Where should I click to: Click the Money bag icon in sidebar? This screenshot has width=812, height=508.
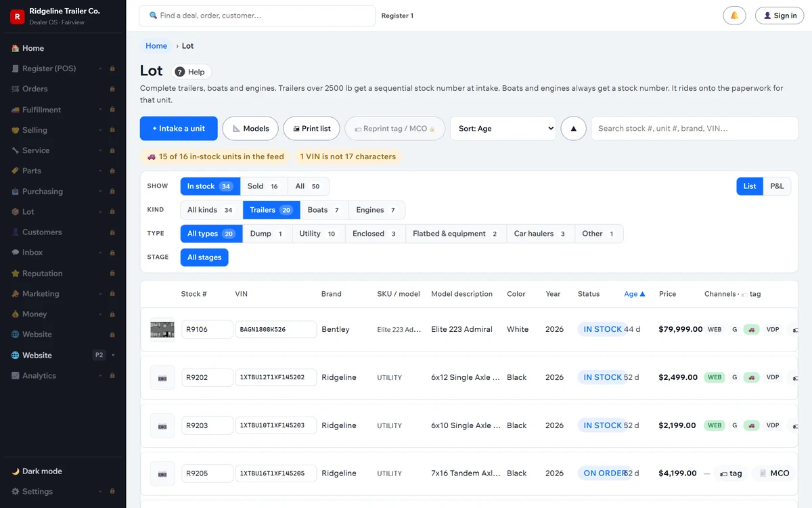16,314
